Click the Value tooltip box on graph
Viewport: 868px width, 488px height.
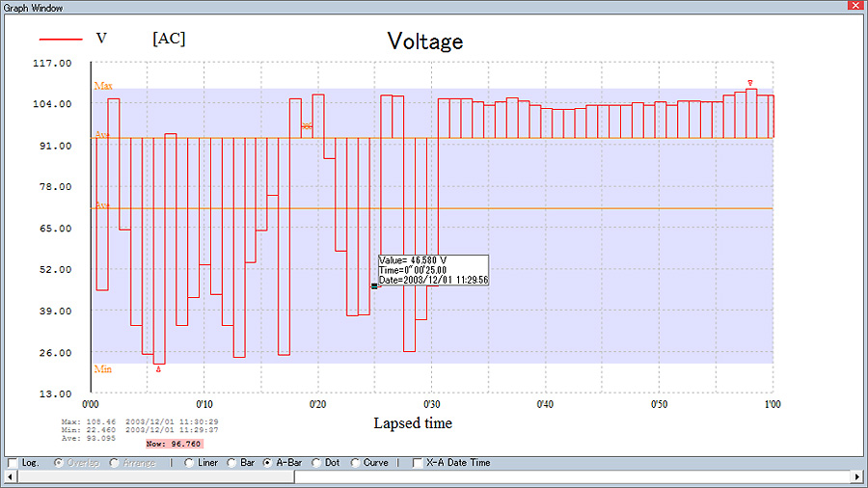coord(433,270)
